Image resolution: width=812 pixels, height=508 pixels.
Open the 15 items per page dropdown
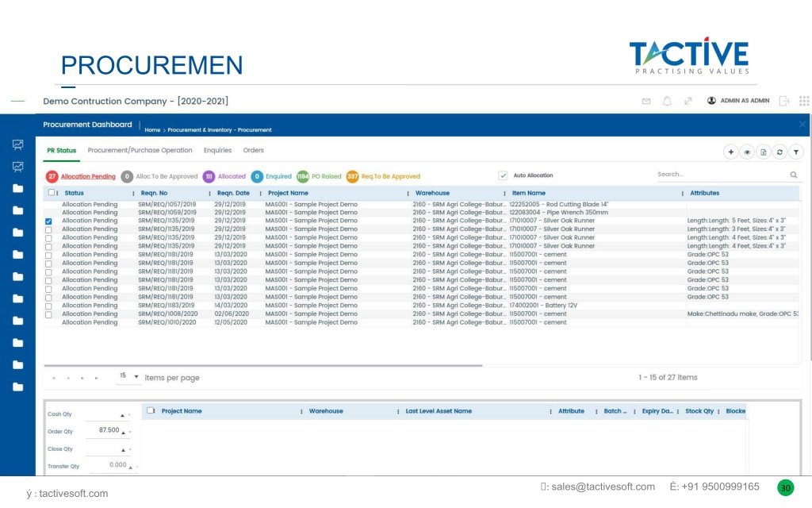click(x=129, y=376)
